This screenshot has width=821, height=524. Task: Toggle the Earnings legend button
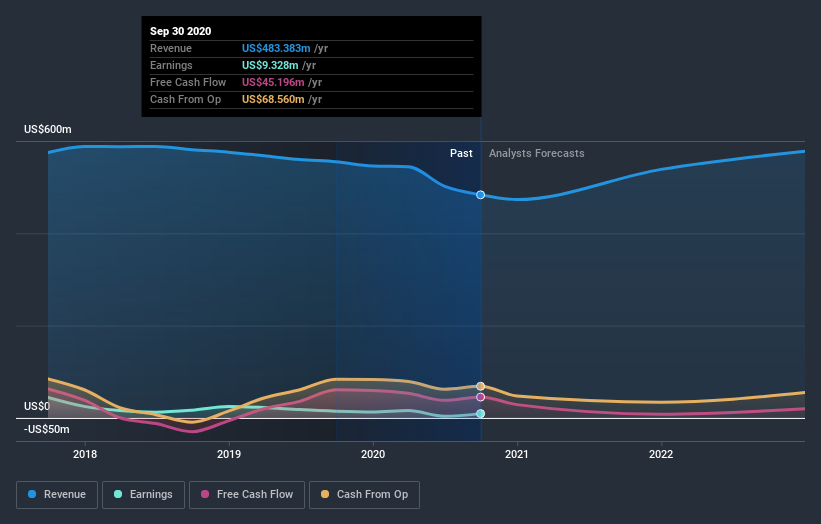(143, 495)
